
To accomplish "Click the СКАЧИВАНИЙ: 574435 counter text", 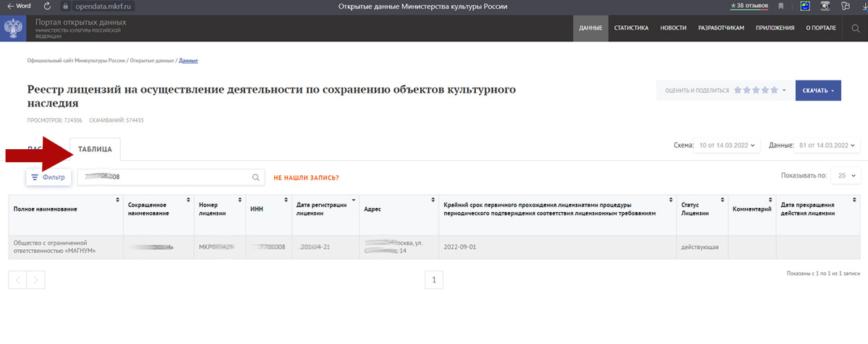I will click(x=116, y=120).
